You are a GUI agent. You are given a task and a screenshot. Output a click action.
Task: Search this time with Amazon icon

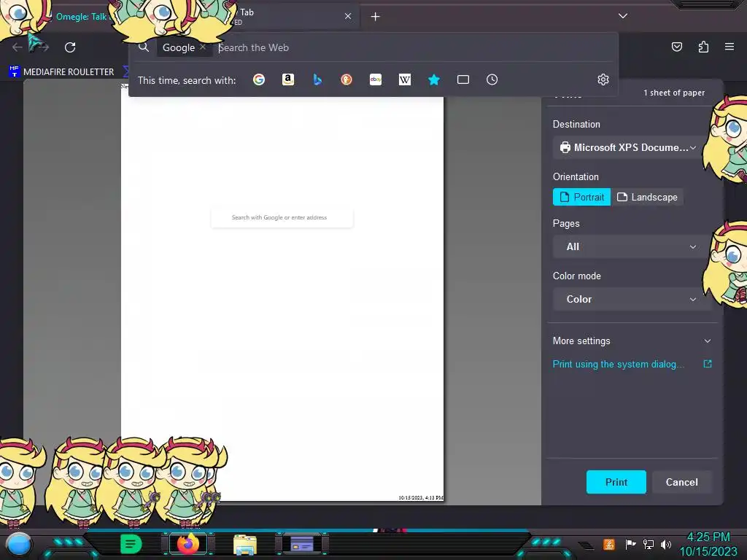point(287,79)
